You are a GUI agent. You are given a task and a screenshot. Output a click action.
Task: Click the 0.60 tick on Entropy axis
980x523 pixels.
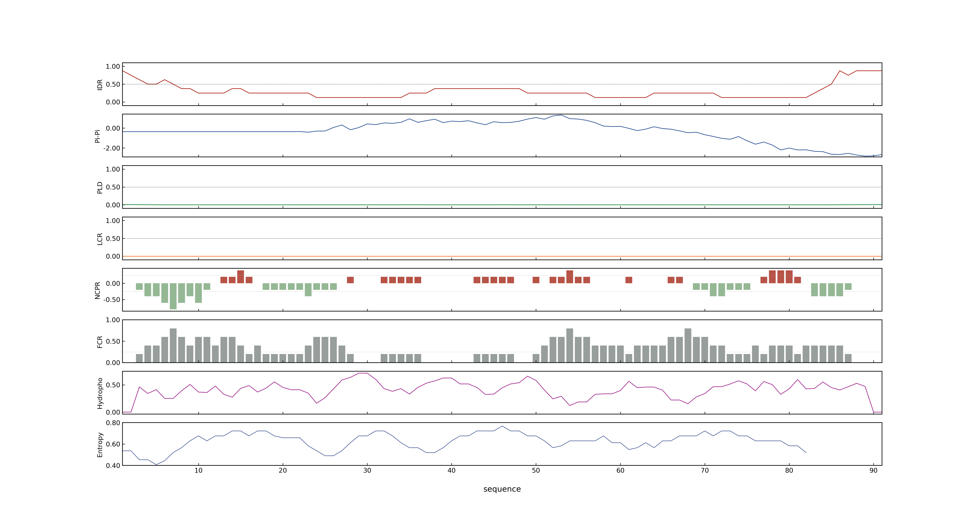pyautogui.click(x=113, y=444)
